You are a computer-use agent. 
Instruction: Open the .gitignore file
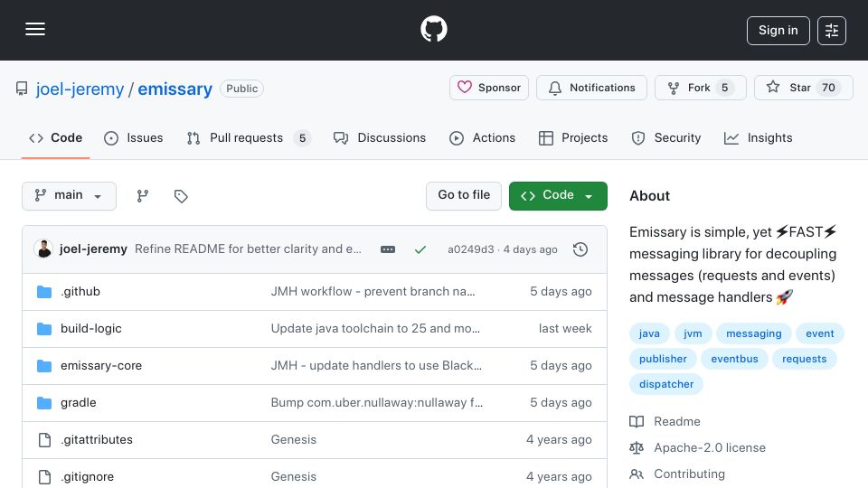tap(87, 477)
